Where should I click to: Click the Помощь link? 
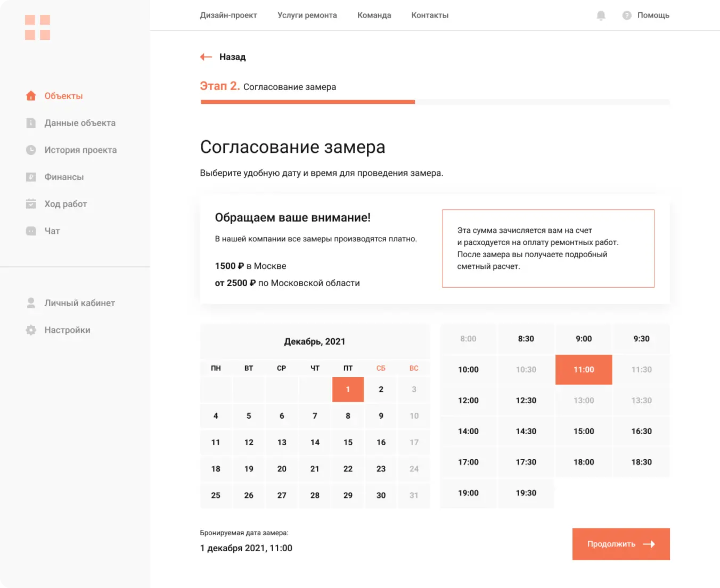[653, 15]
